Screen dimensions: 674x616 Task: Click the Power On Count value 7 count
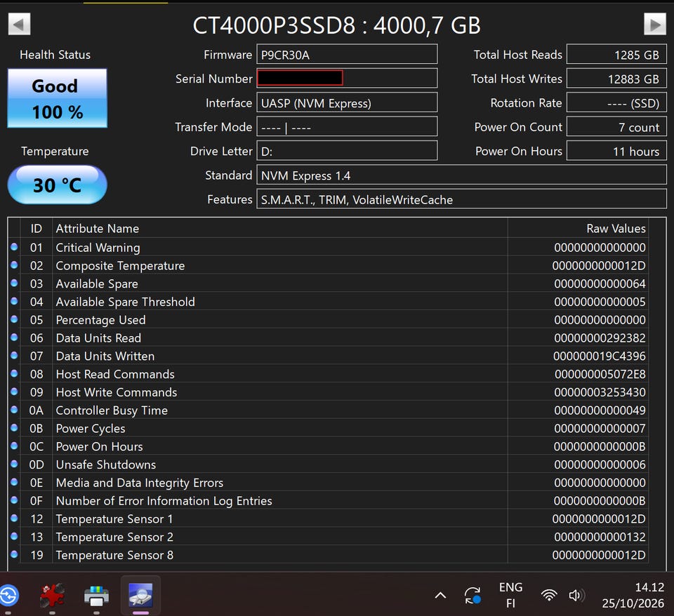[x=616, y=127]
